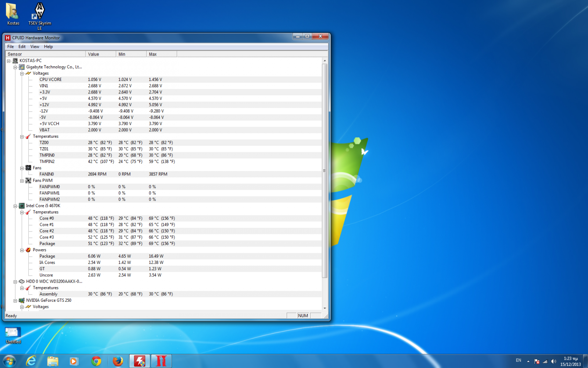
Task: Click the Value column header
Action: click(x=101, y=54)
